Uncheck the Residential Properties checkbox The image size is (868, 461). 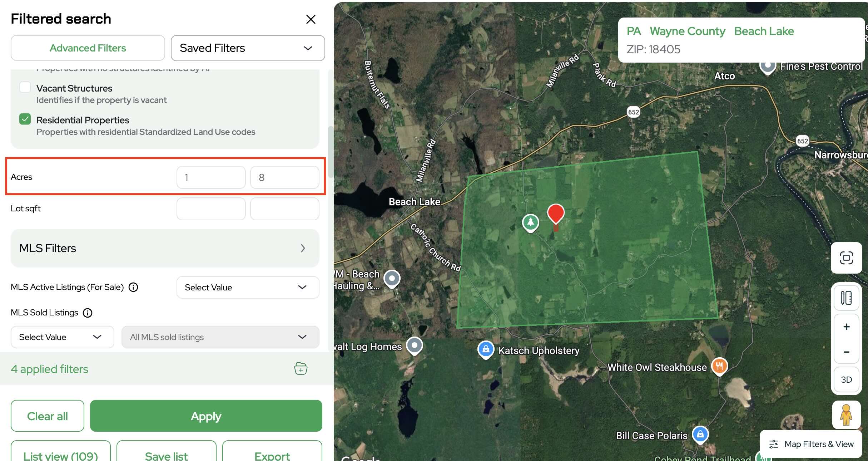click(x=25, y=119)
